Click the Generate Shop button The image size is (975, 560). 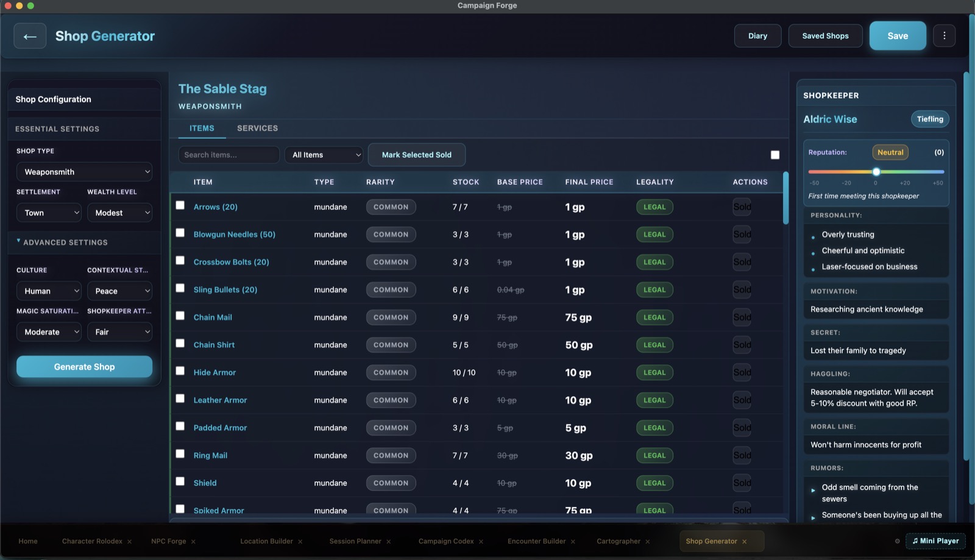tap(84, 367)
